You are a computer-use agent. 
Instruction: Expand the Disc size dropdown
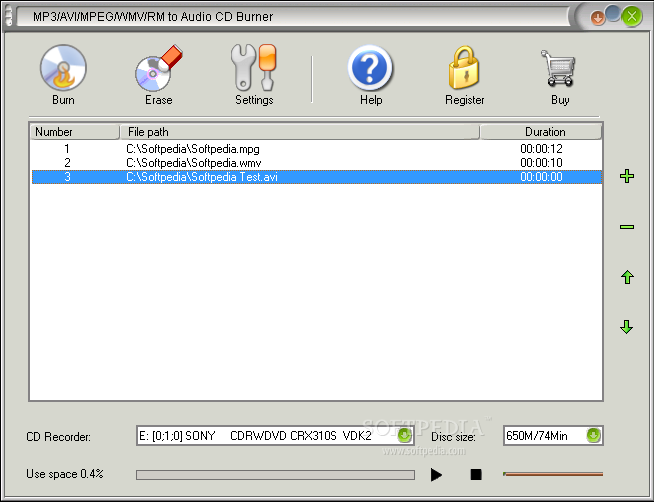pyautogui.click(x=593, y=436)
